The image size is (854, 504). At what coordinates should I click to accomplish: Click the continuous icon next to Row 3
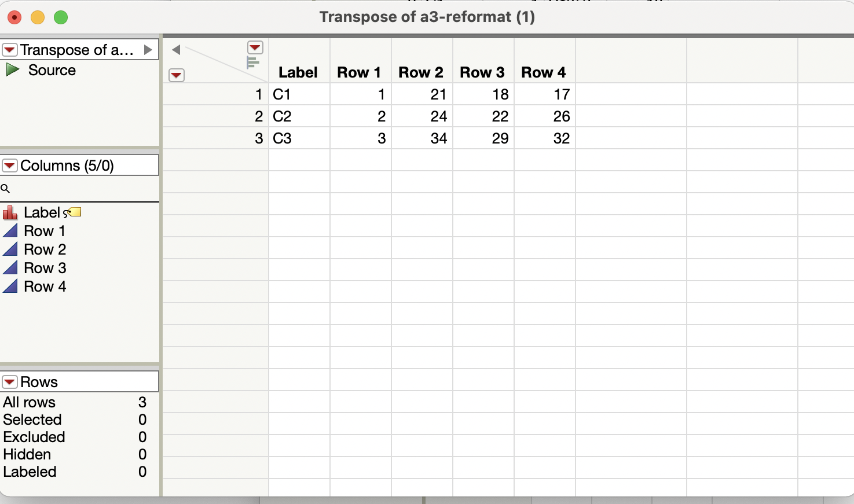coord(10,268)
